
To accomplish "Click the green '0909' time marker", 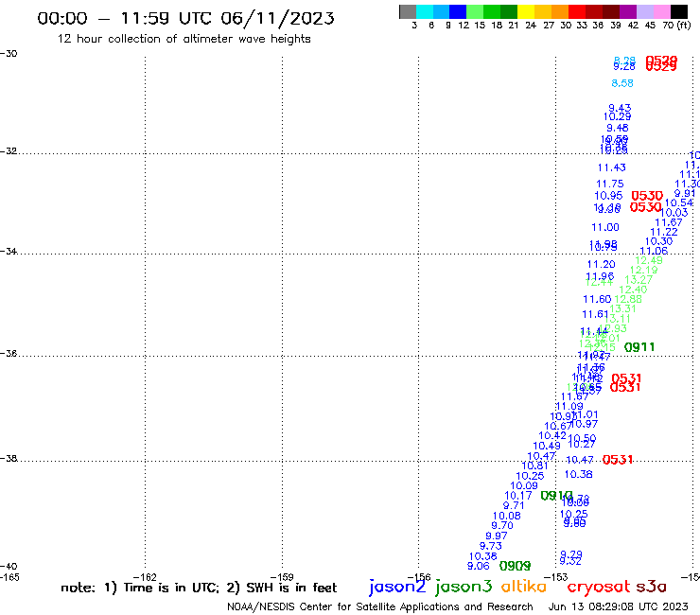I will [515, 567].
